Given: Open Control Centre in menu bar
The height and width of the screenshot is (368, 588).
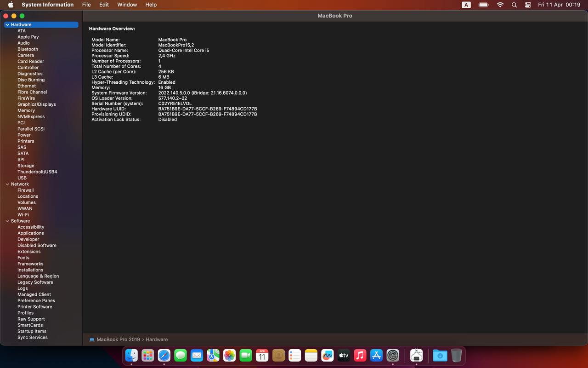Looking at the screenshot, I should [528, 5].
